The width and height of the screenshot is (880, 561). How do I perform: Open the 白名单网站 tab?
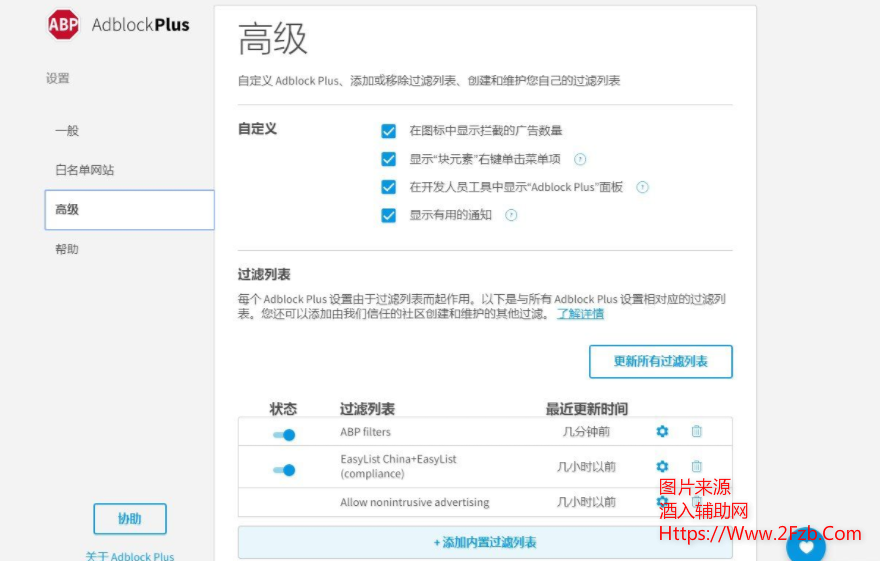tap(85, 170)
